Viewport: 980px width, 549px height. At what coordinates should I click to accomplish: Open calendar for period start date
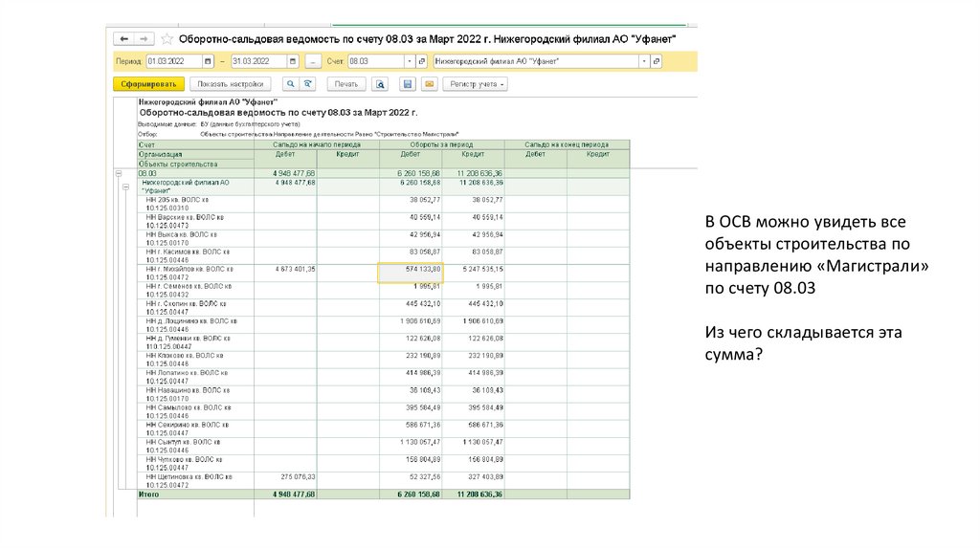[208, 61]
